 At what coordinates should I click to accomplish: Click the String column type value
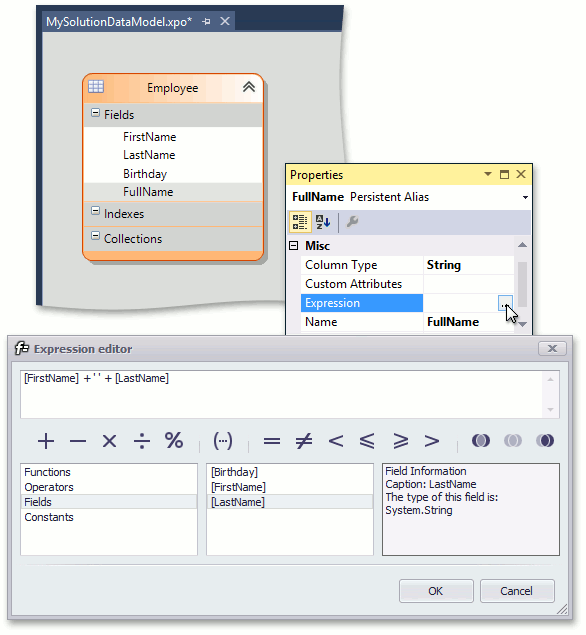click(x=444, y=265)
